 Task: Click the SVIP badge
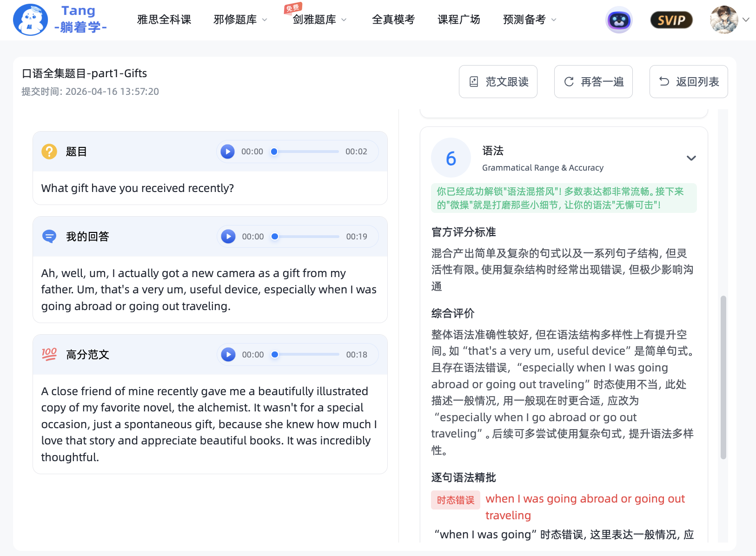pyautogui.click(x=671, y=20)
